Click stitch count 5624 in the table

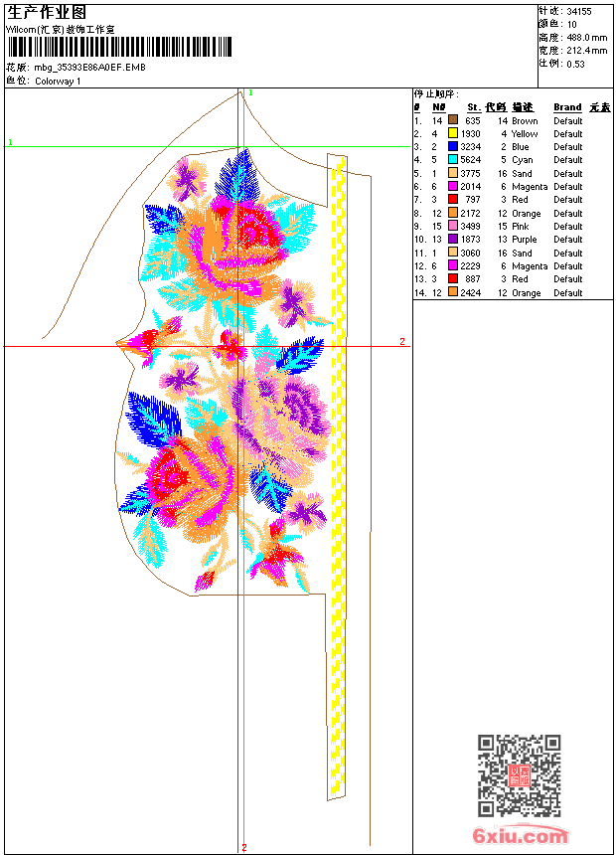point(471,160)
